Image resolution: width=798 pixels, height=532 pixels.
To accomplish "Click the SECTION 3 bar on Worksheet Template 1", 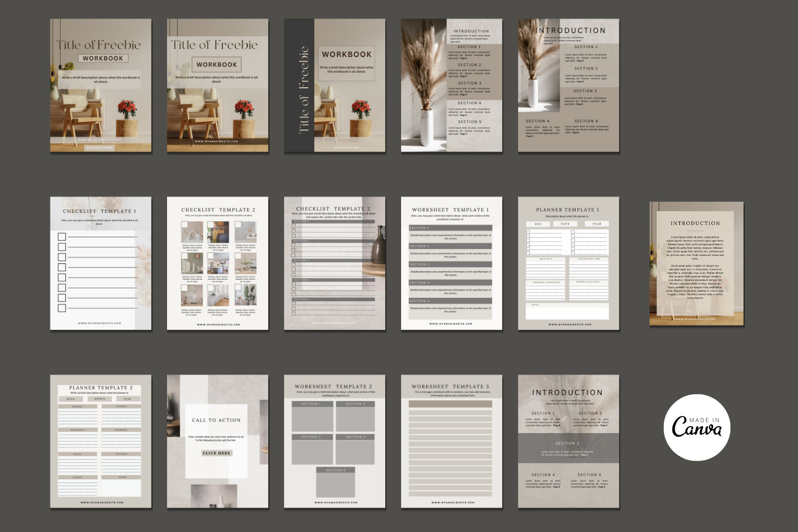I will 451,264.
